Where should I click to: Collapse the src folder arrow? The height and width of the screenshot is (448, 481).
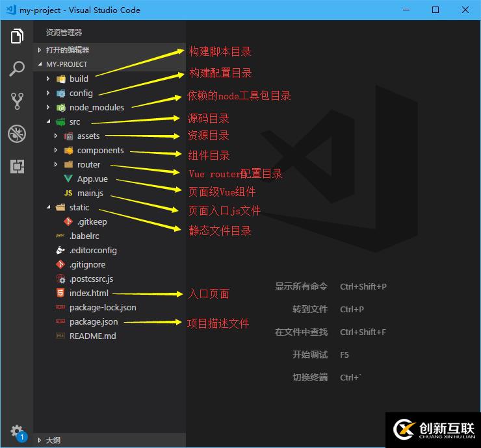48,121
